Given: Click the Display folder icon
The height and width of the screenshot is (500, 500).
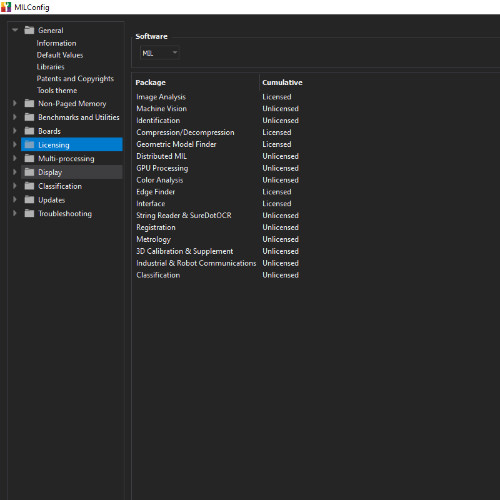Looking at the screenshot, I should tap(29, 172).
